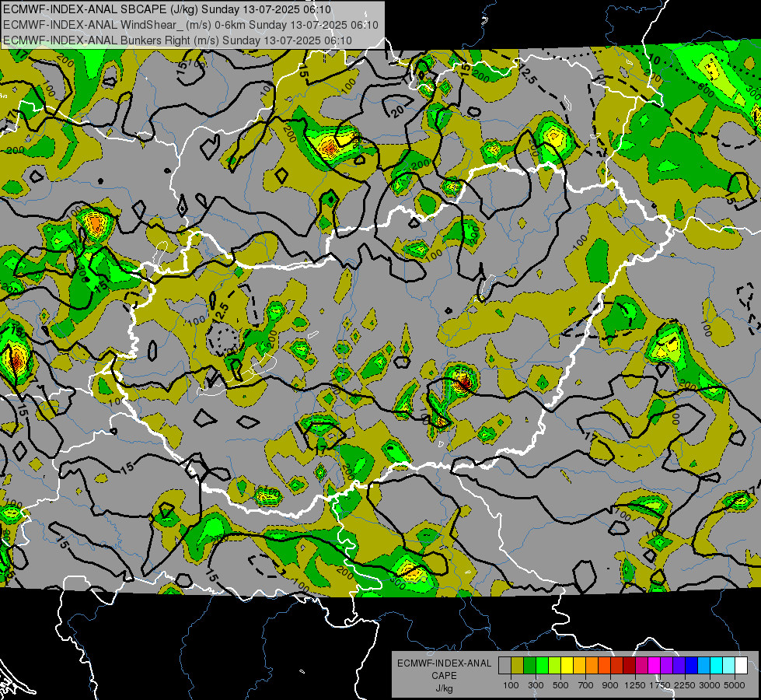Image resolution: width=761 pixels, height=700 pixels.
Task: Select the 2250 tick label on the scale
Action: [686, 685]
